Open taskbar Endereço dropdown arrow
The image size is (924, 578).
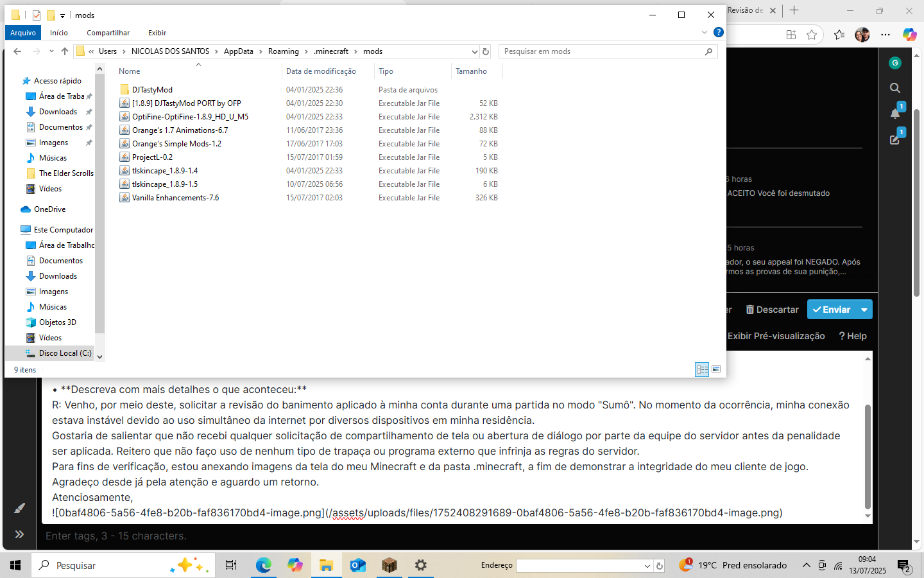[647, 566]
